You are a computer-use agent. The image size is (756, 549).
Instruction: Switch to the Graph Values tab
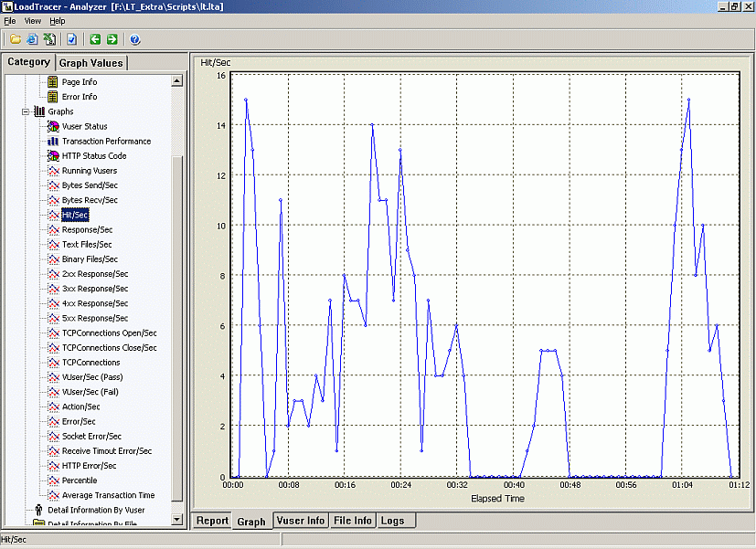click(x=91, y=63)
